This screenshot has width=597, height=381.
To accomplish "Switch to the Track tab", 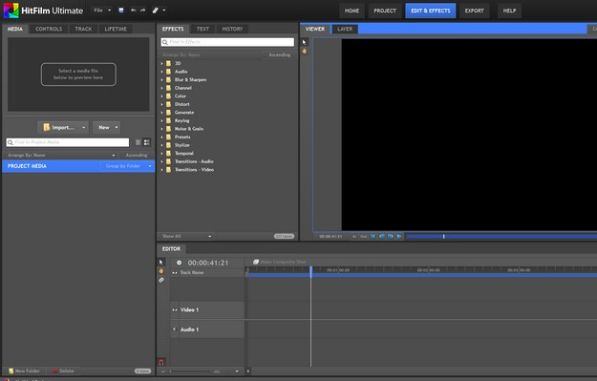I will (x=83, y=29).
